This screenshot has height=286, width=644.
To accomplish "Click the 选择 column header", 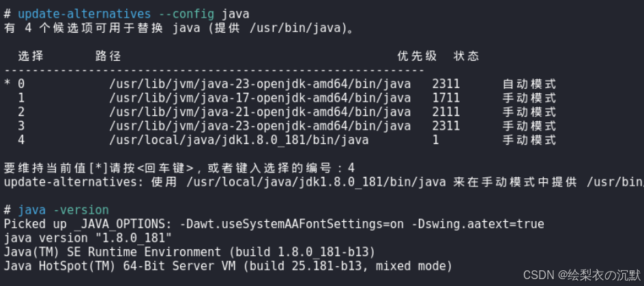I will click(x=31, y=56).
